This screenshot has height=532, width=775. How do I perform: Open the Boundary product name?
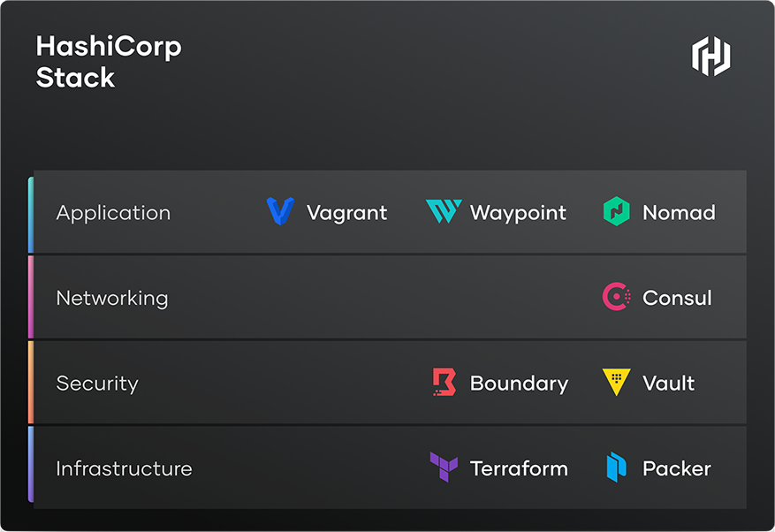click(519, 384)
